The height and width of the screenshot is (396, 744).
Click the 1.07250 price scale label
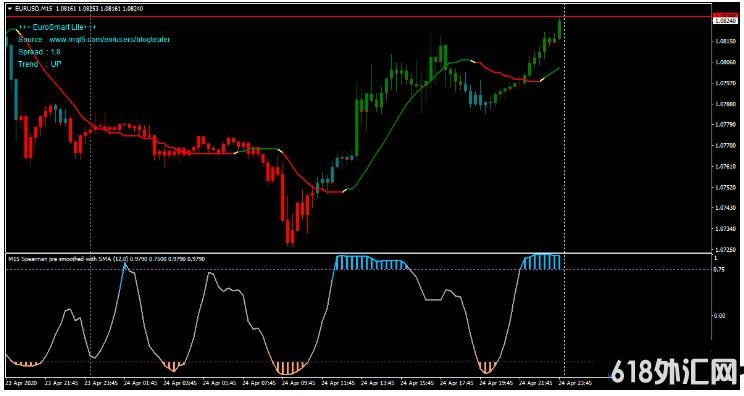tap(726, 249)
